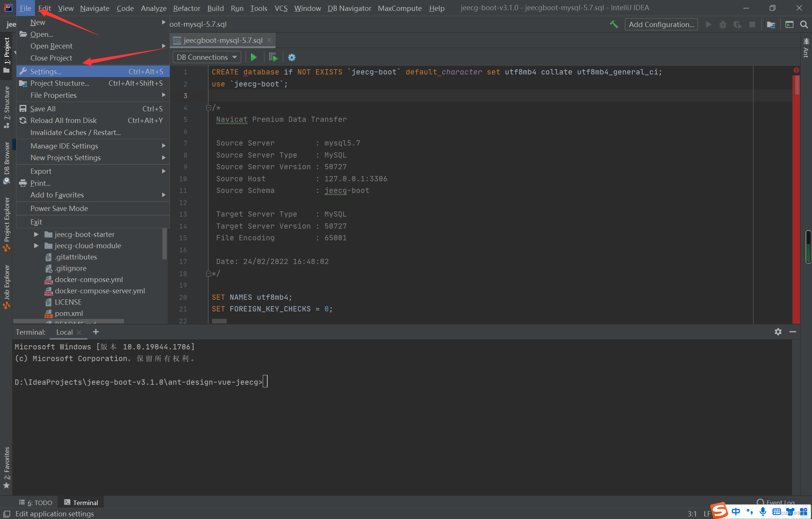Expand the Export submenu
The image size is (812, 519).
[x=41, y=171]
